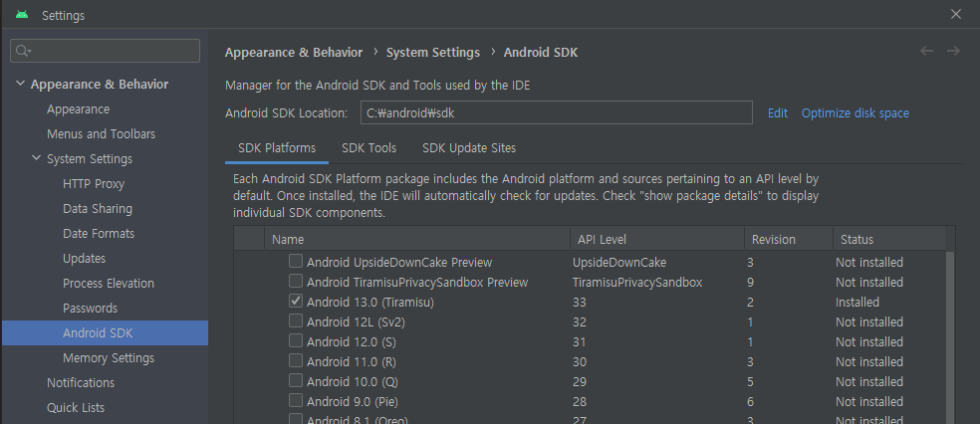
Task: Check Android 12L (Sv2) checkbox
Action: [296, 320]
